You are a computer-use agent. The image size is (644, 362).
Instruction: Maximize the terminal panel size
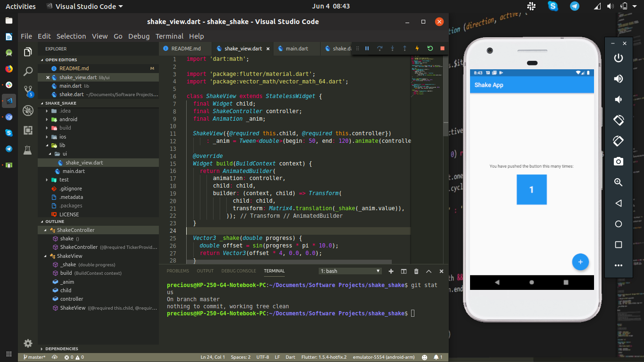[x=429, y=271]
